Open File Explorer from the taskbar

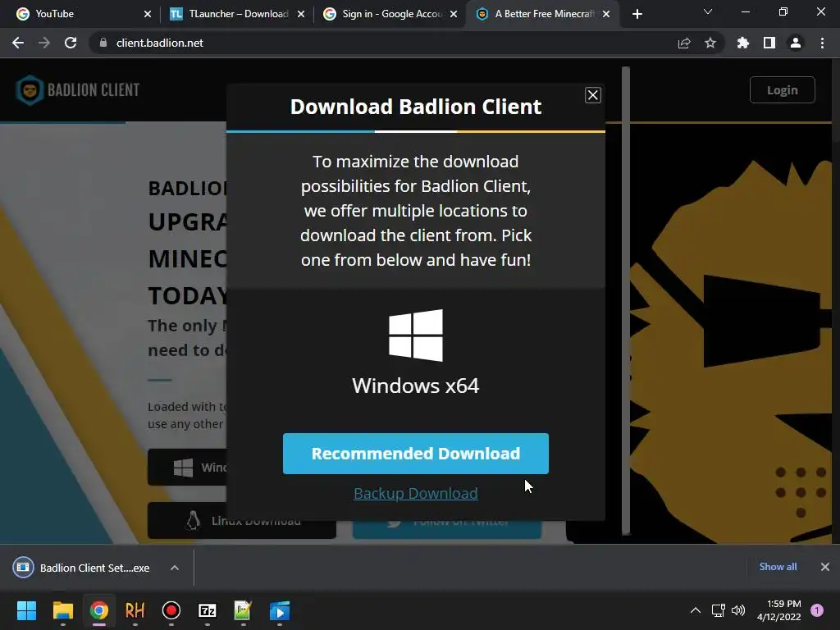click(62, 610)
